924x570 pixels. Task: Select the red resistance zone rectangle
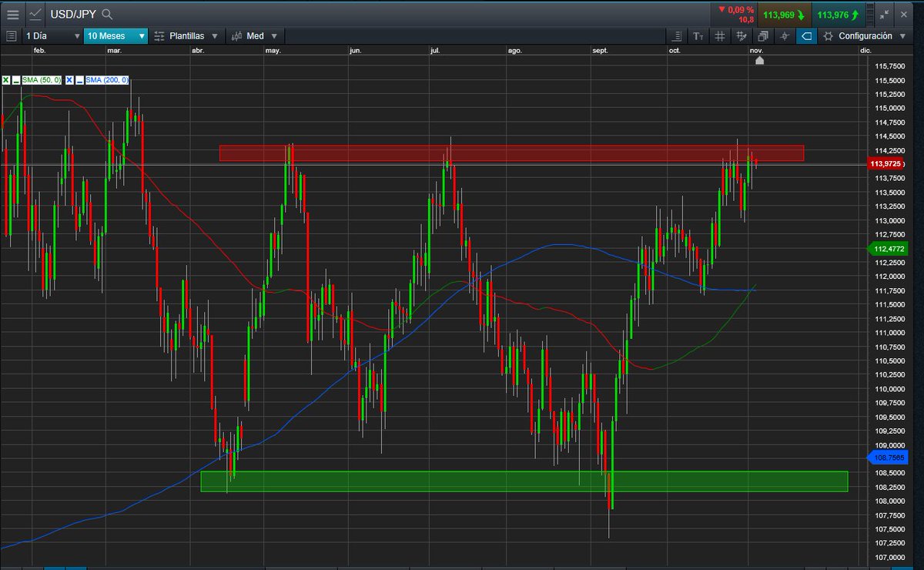click(x=511, y=153)
